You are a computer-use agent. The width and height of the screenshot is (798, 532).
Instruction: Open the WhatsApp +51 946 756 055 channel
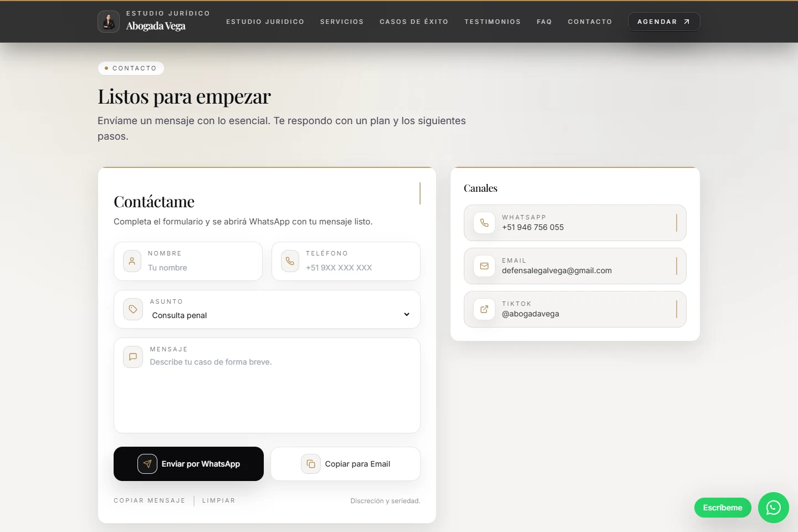[575, 223]
